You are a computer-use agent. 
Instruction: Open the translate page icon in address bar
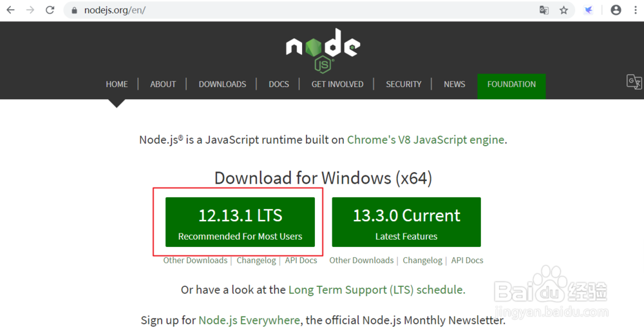coord(544,10)
